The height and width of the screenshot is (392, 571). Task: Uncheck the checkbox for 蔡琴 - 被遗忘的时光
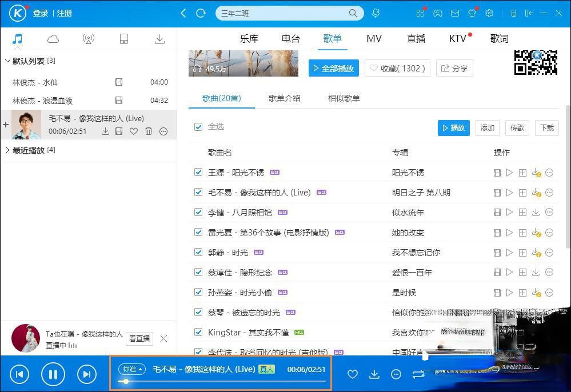click(198, 312)
